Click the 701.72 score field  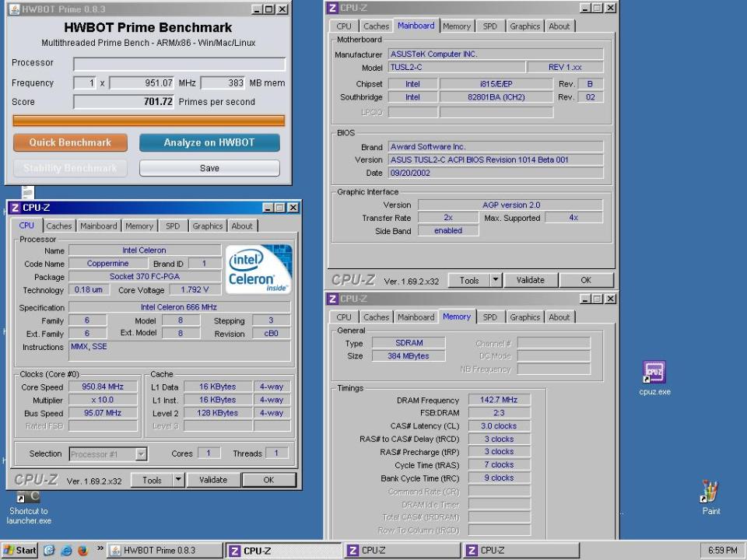pyautogui.click(x=124, y=101)
